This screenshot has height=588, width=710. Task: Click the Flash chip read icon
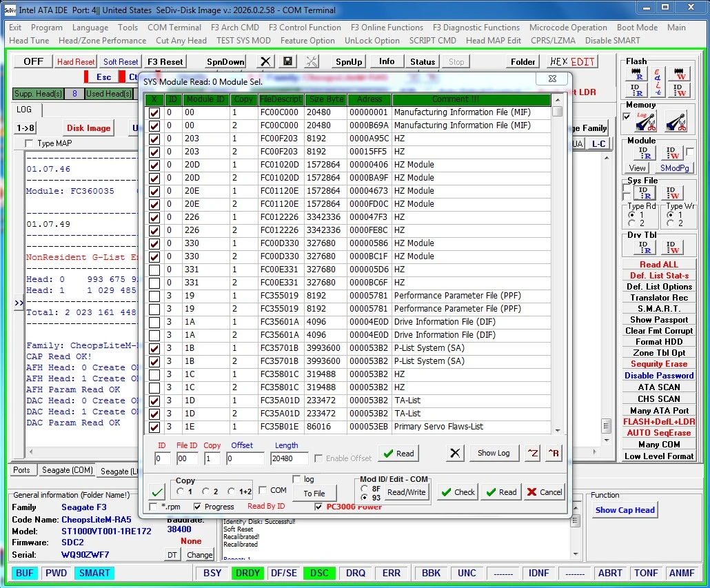[x=637, y=74]
